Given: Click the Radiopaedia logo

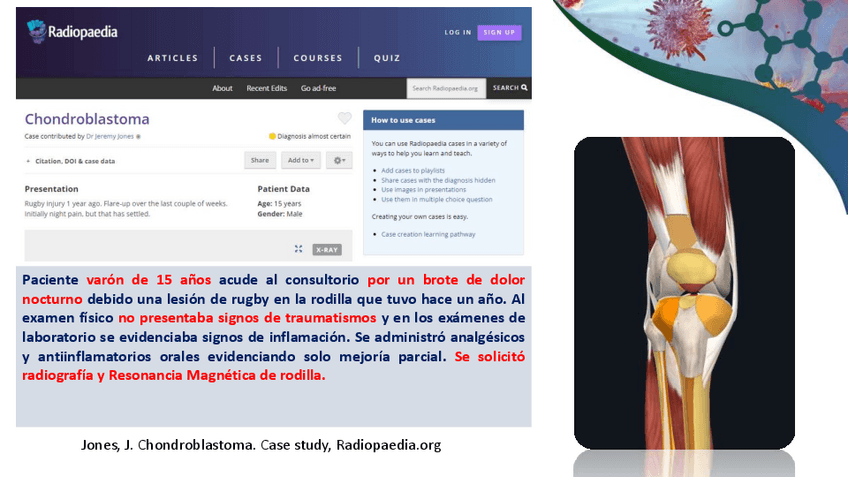Looking at the screenshot, I should coord(72,31).
